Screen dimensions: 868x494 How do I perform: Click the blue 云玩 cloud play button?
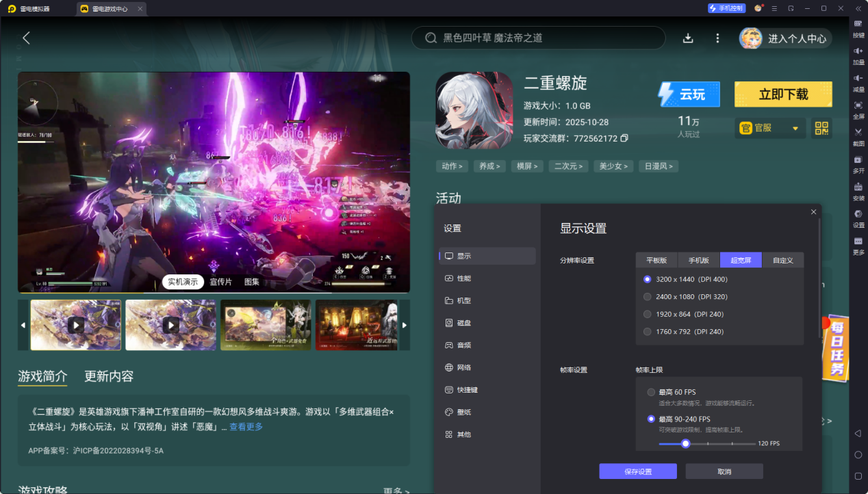[689, 94]
